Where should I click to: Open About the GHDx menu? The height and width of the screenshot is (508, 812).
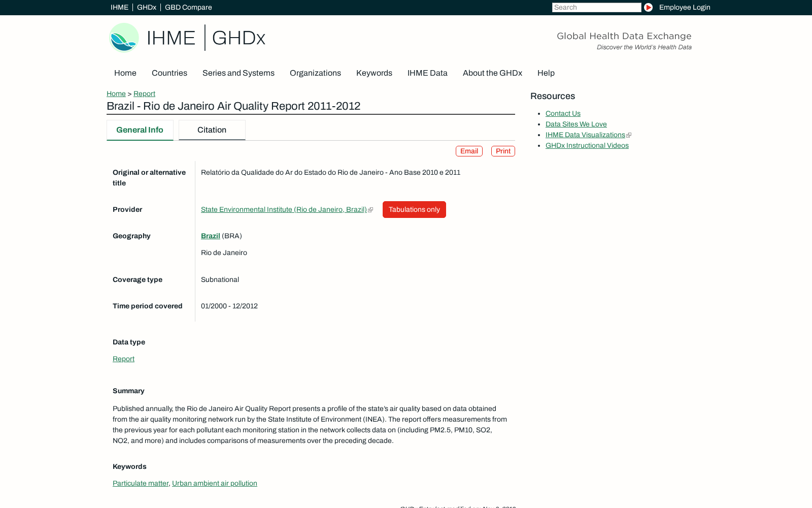tap(492, 73)
